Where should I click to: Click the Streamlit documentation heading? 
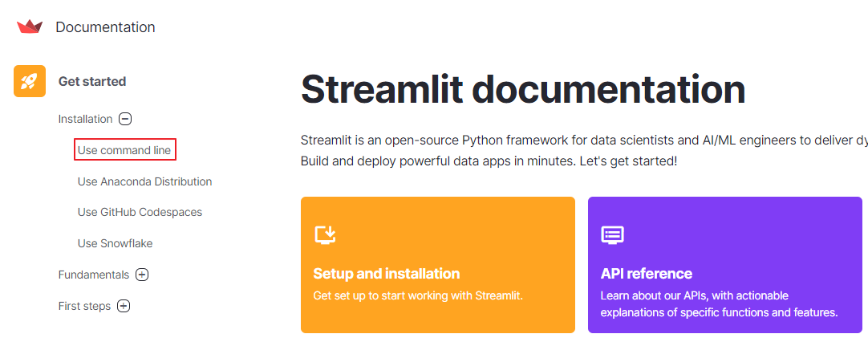(523, 90)
